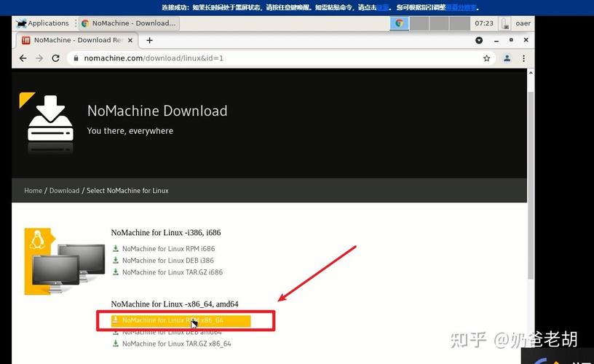Click the Home breadcrumb link
Screen dimensions: 594x364
(x=33, y=191)
